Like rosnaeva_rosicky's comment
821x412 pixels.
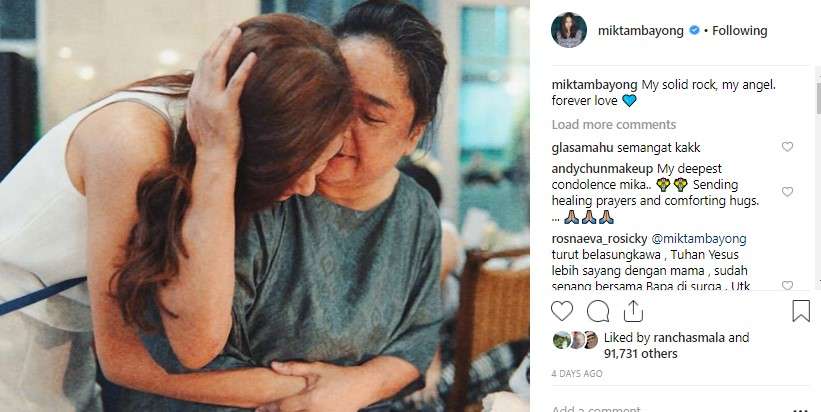[x=787, y=286]
